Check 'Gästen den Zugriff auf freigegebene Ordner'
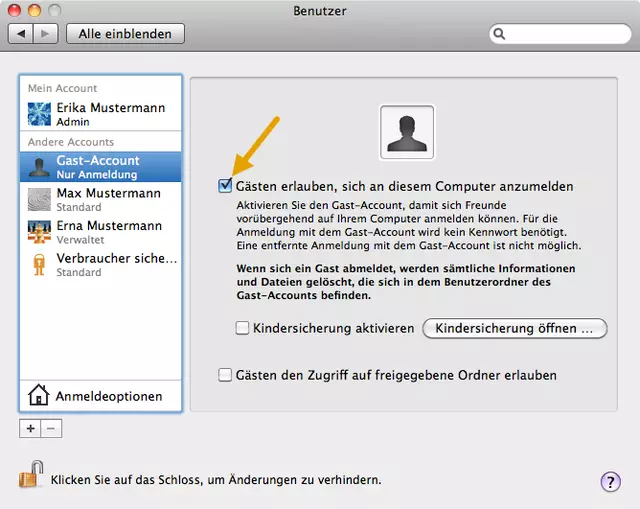Viewport: 640px width, 509px height. point(226,375)
